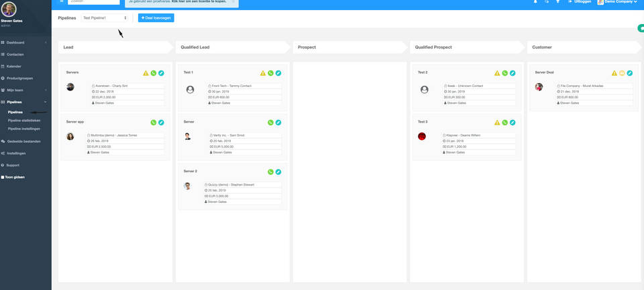Click the green phone icon on Test 3 deal
The width and height of the screenshot is (644, 290).
[x=505, y=123]
